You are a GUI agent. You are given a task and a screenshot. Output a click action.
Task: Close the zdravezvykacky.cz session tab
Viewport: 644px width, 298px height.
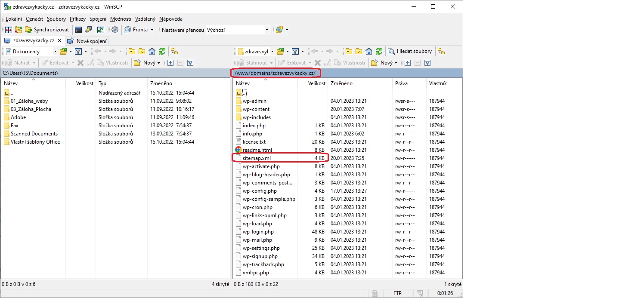point(60,41)
